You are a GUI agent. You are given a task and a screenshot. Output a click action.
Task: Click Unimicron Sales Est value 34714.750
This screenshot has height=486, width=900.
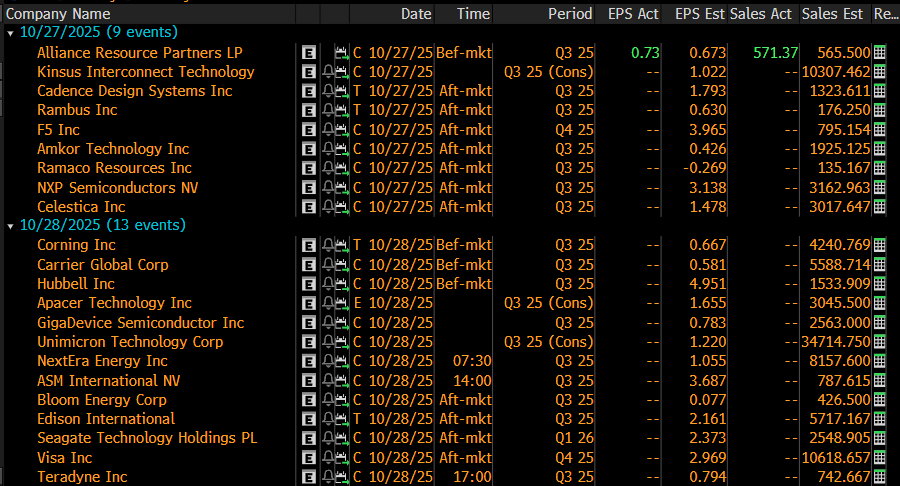836,342
